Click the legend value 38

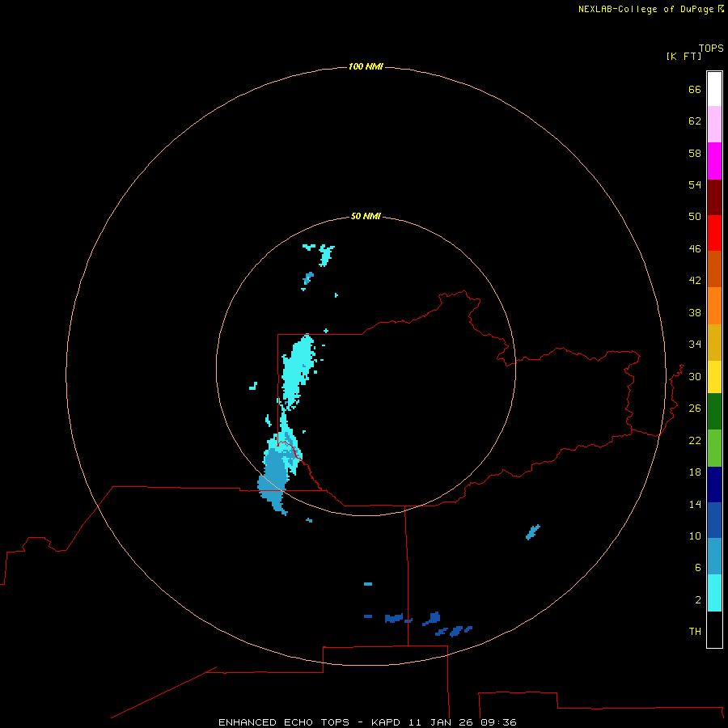[695, 312]
